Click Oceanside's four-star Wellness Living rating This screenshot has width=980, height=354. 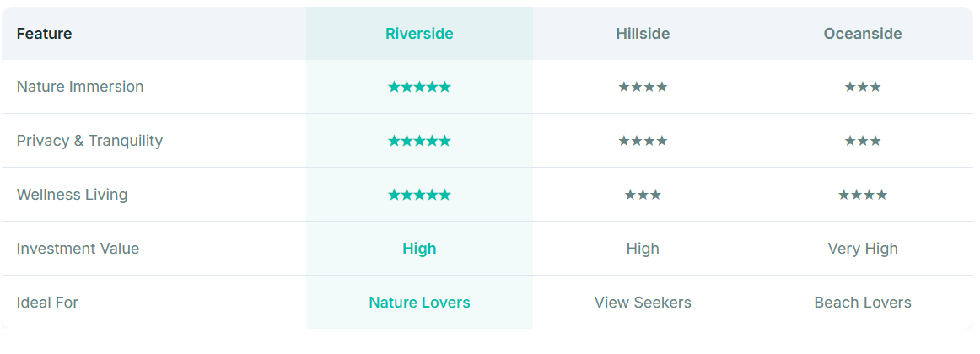[863, 195]
